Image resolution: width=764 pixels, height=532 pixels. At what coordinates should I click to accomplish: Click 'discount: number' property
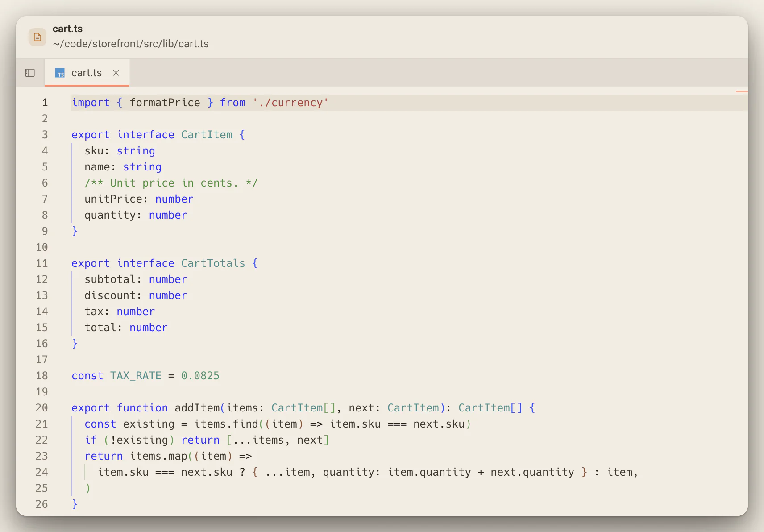[x=136, y=295]
